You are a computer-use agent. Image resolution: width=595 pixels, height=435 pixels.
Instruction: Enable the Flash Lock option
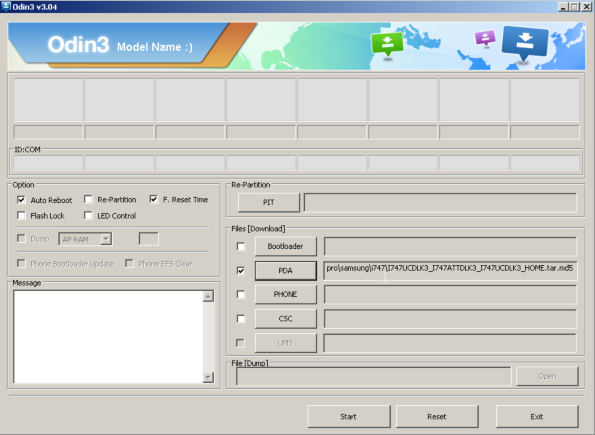coord(21,216)
